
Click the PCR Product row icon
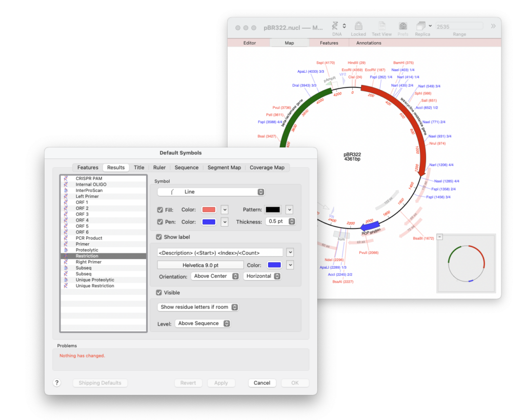pos(66,238)
